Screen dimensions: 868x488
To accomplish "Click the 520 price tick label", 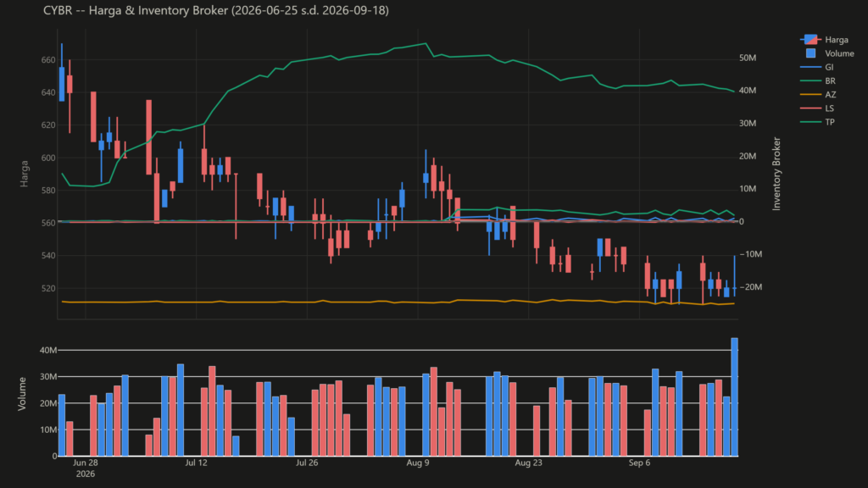I will tap(48, 288).
